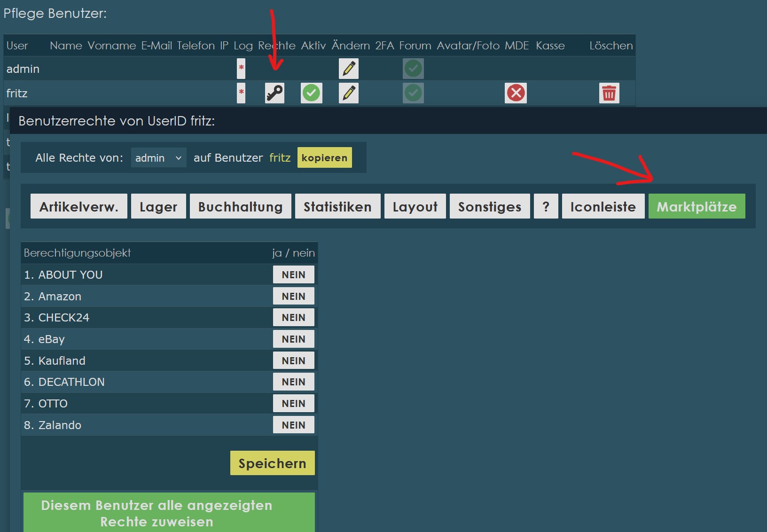Open admin's log asterisk icon

click(241, 69)
